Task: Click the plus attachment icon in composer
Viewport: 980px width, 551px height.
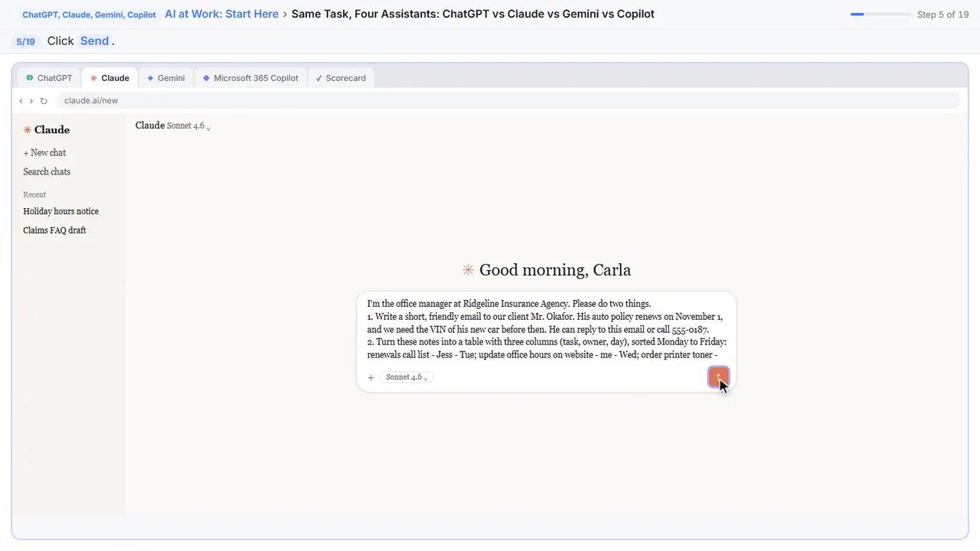Action: pos(371,377)
